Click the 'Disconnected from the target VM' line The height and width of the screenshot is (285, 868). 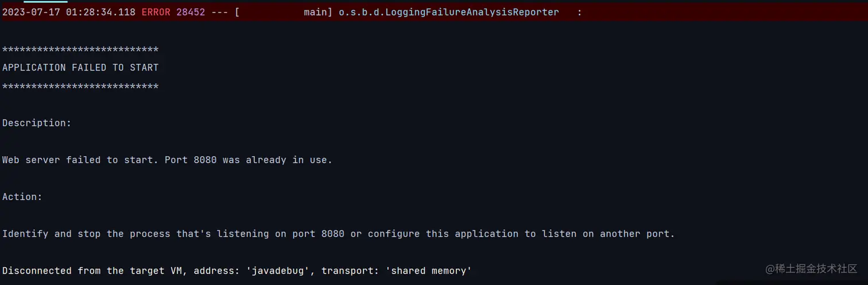click(237, 271)
